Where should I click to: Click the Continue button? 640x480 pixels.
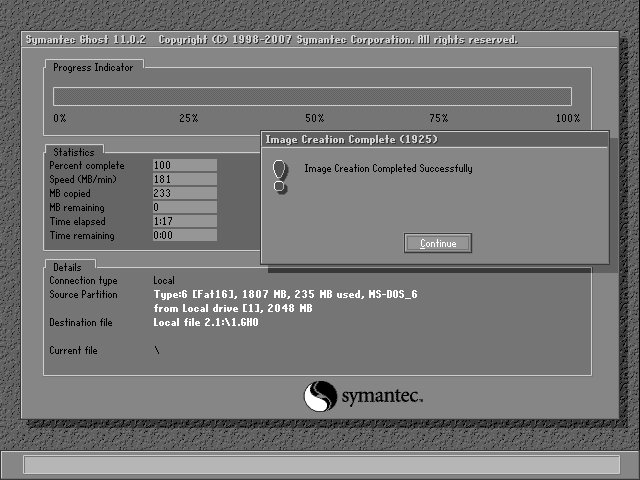(438, 243)
